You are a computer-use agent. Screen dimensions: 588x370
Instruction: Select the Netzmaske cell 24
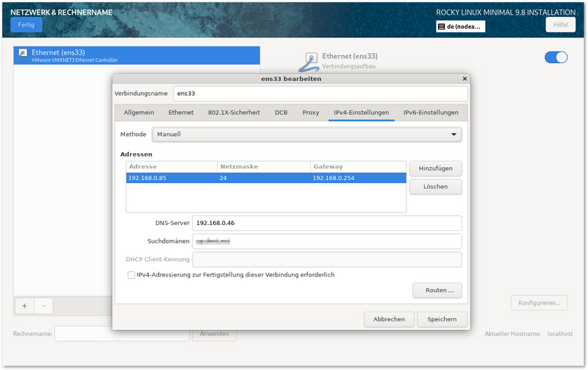point(264,178)
